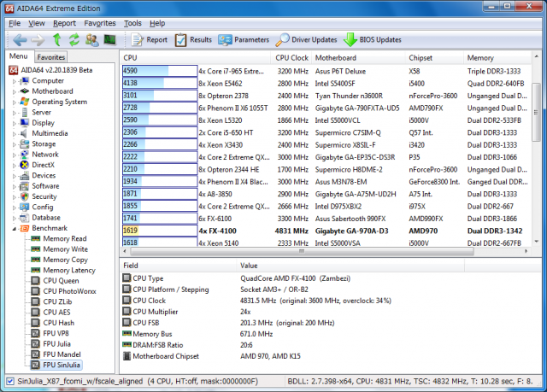Click the Value column header
Screen dimensions: 547x392
tap(350, 266)
